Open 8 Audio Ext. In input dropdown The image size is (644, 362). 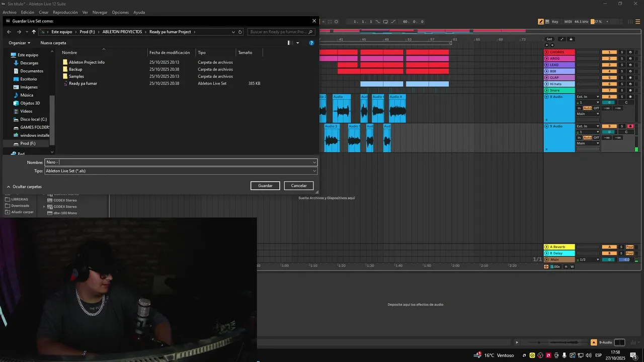(588, 97)
